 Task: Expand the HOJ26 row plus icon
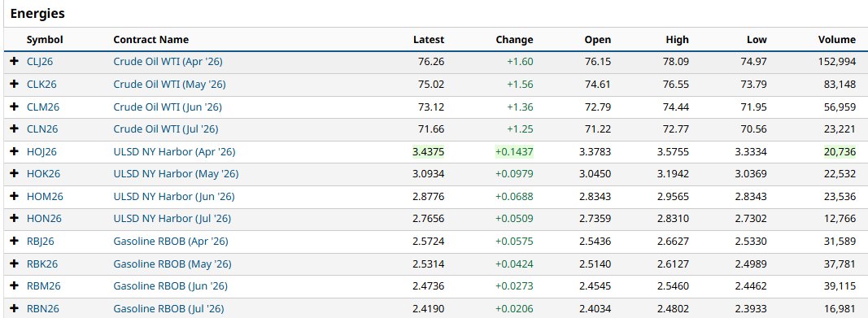click(x=15, y=151)
